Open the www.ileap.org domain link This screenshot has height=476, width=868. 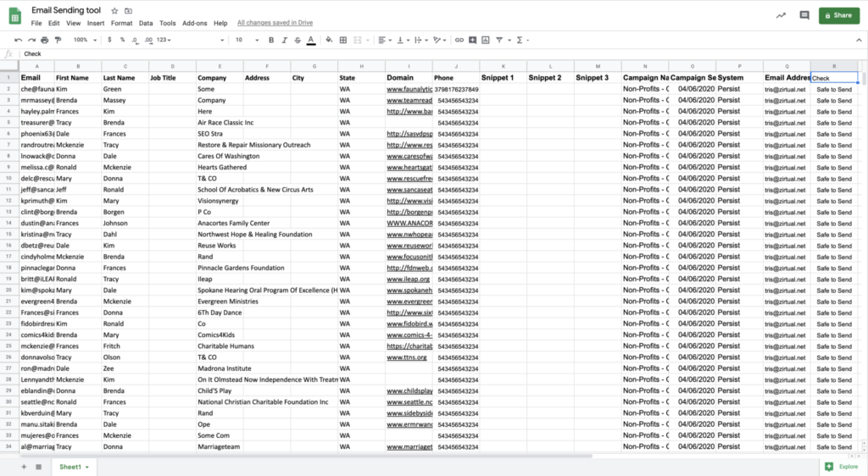tap(408, 280)
